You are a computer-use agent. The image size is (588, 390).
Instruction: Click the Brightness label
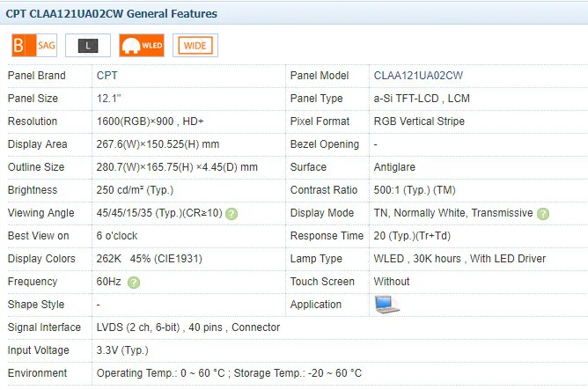click(33, 190)
